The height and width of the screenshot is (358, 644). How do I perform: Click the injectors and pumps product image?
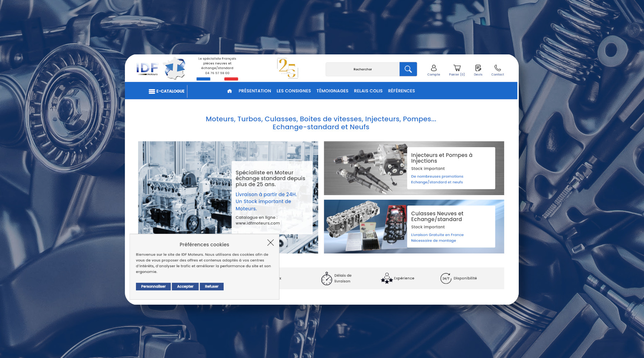point(365,168)
